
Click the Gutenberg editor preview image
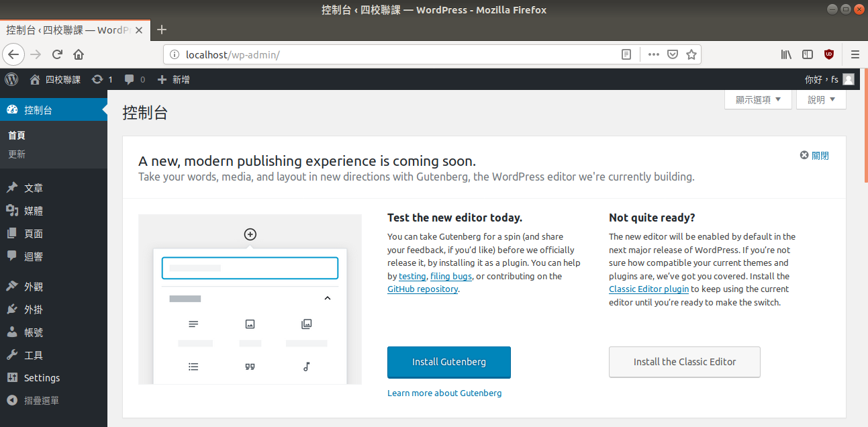pyautogui.click(x=250, y=299)
